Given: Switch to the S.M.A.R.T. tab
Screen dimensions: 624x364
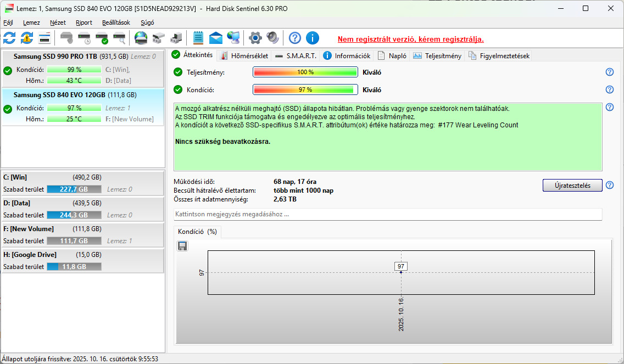Looking at the screenshot, I should [x=296, y=55].
